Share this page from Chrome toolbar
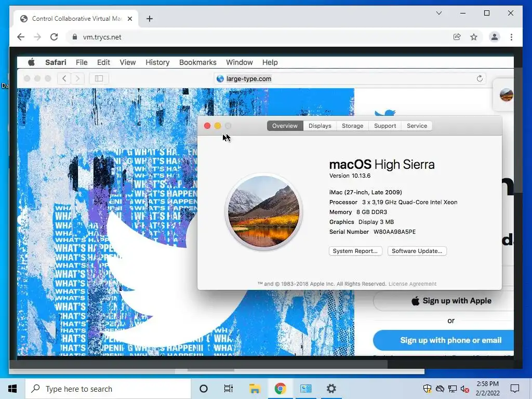 pos(457,37)
